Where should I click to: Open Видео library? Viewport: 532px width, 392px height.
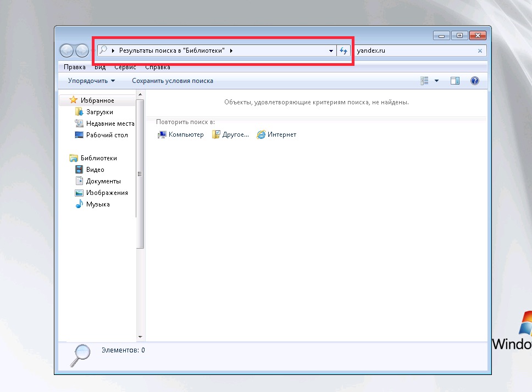(x=95, y=170)
